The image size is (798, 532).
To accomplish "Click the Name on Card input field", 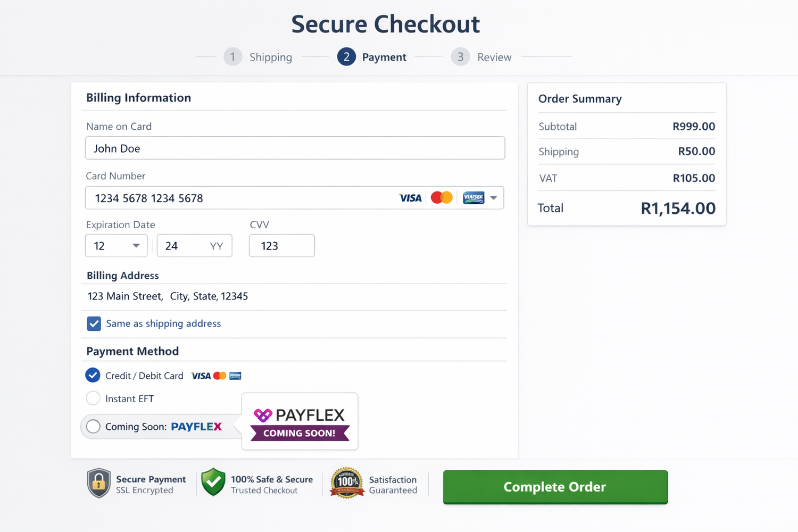I will coord(295,148).
